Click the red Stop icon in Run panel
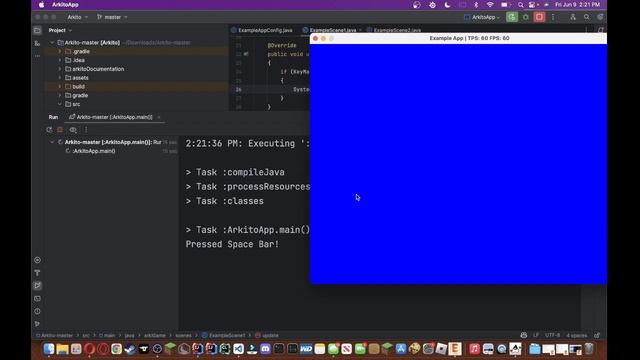The height and width of the screenshot is (360, 640). tap(60, 130)
